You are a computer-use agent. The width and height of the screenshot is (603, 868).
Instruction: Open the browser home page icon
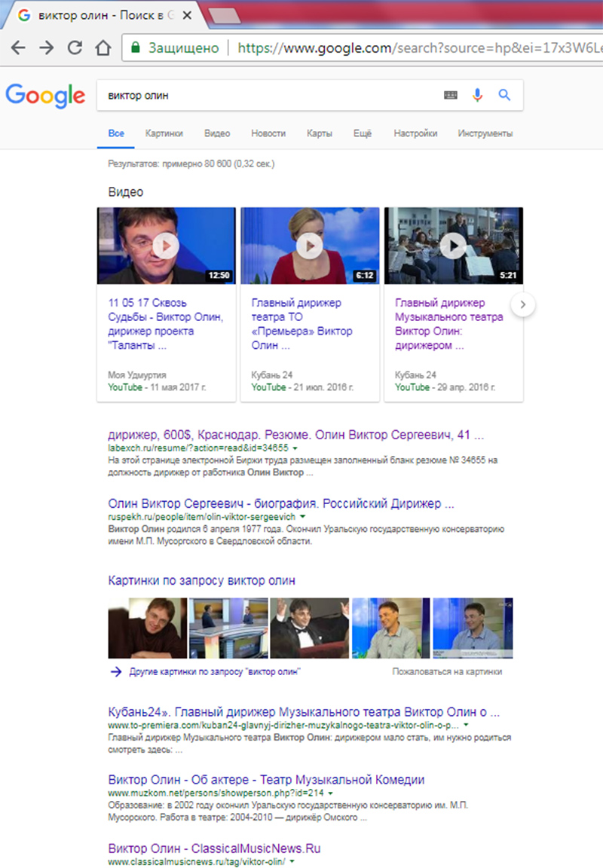(103, 47)
